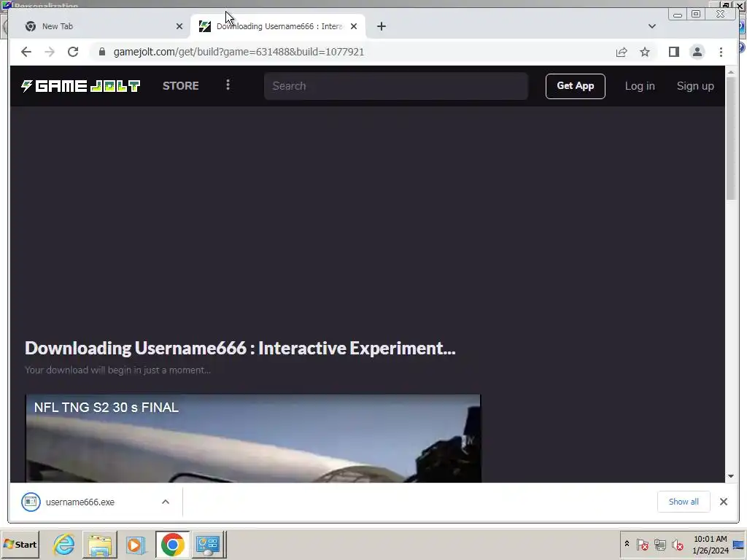This screenshot has width=747, height=560.
Task: Click the Log in link
Action: (640, 86)
